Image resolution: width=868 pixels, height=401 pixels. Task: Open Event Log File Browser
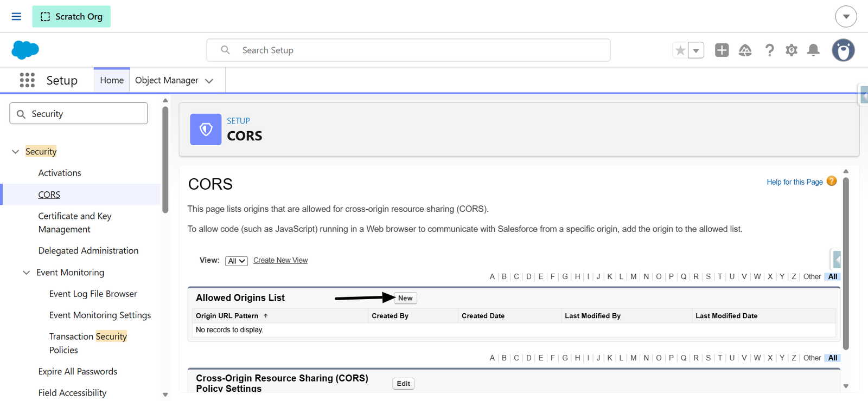(93, 294)
